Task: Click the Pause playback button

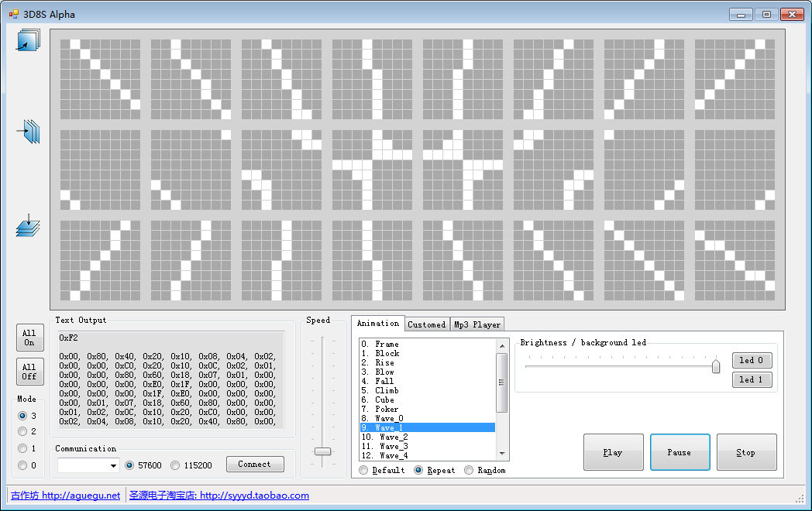Action: click(680, 452)
